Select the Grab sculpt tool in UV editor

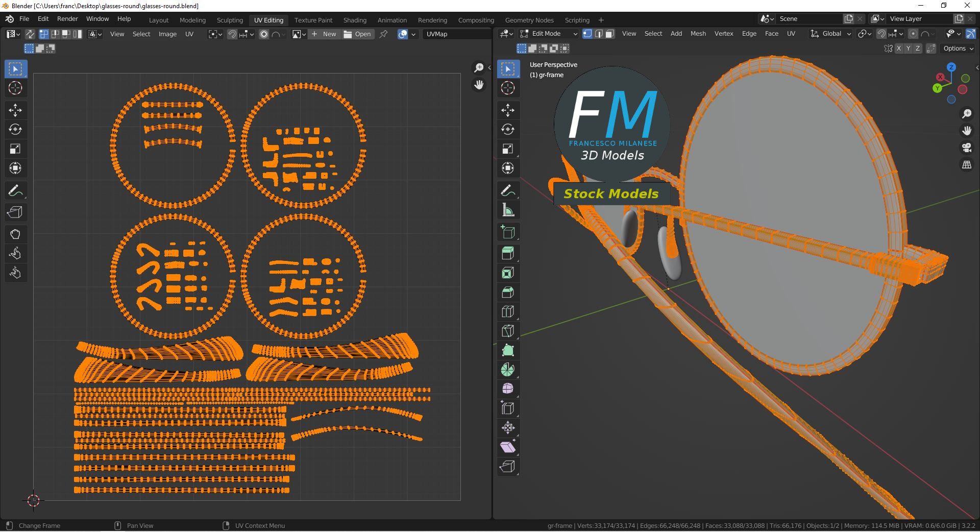click(15, 234)
